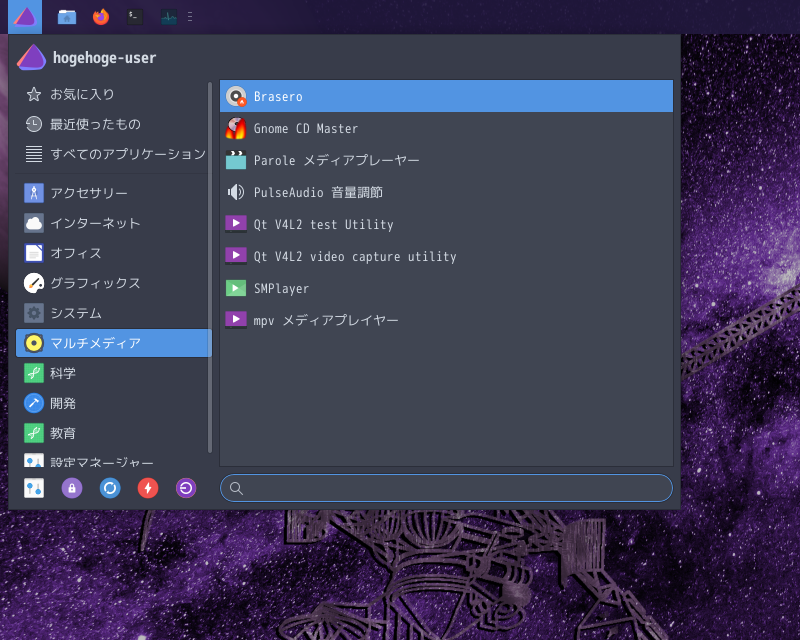Click the user avatar beside hogehoge-user
Screen dimensions: 800x640
(x=32, y=57)
